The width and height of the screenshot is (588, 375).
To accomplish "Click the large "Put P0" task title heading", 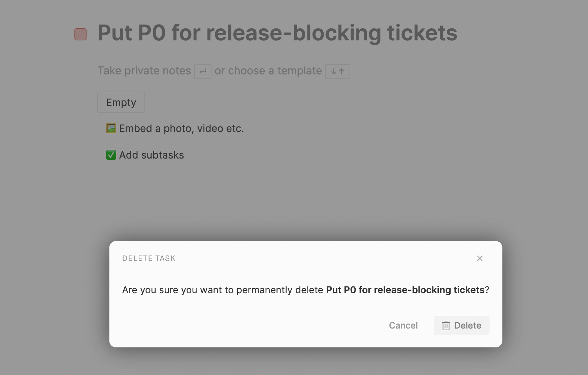I will (277, 33).
